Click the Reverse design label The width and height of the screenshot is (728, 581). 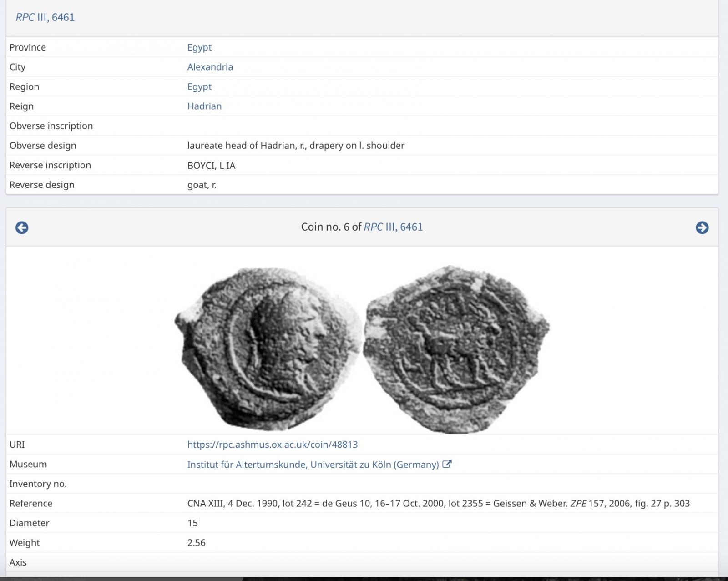(x=42, y=185)
